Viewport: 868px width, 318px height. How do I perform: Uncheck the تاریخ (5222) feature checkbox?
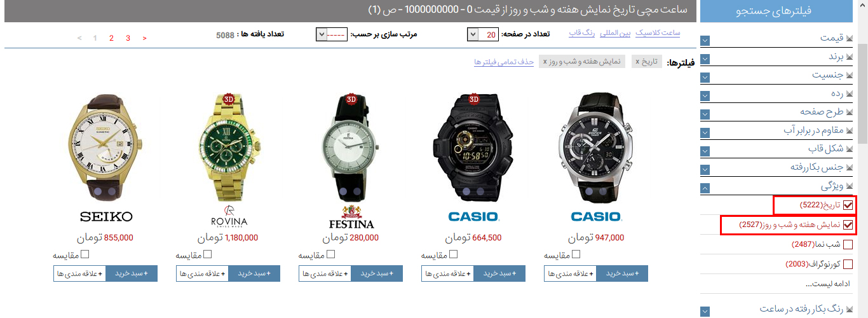(848, 205)
